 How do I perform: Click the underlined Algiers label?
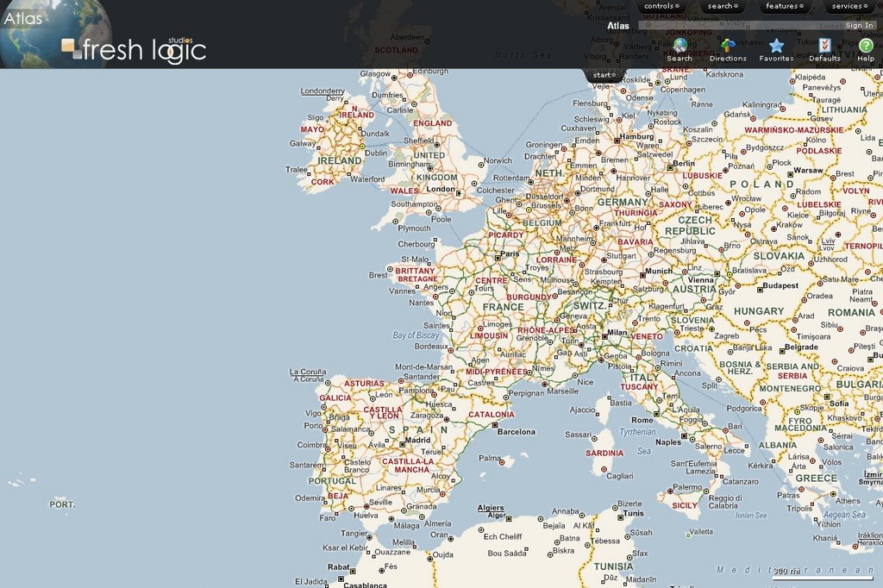pyautogui.click(x=491, y=508)
